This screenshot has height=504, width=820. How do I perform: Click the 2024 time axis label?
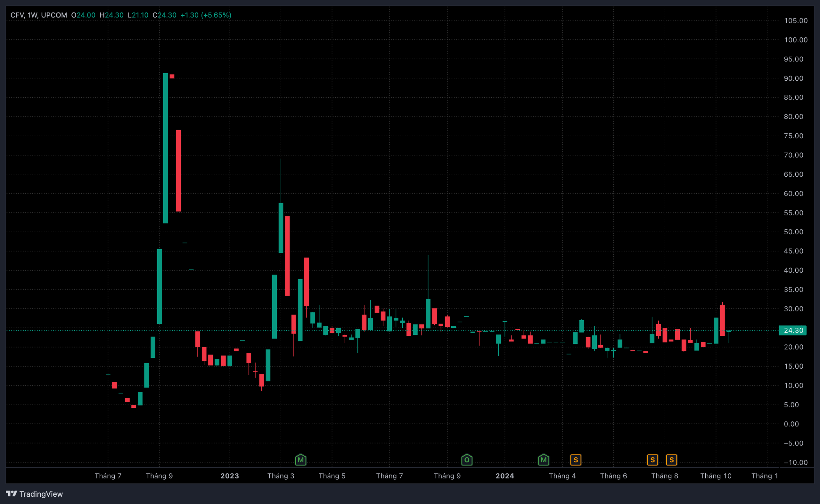pos(505,476)
